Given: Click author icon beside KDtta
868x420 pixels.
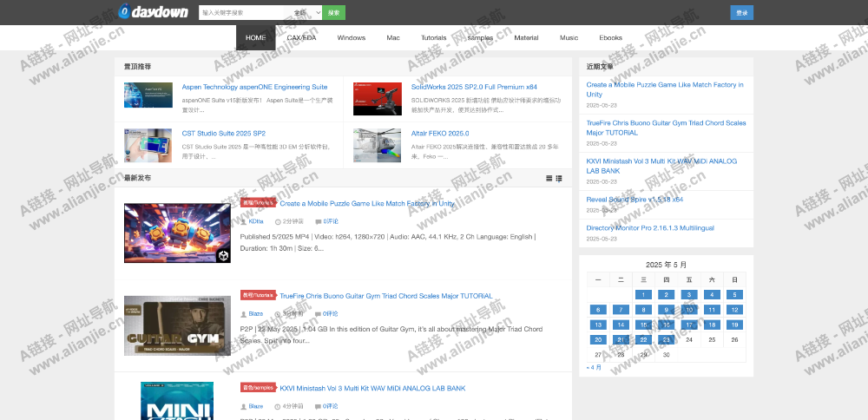Looking at the screenshot, I should 243,221.
